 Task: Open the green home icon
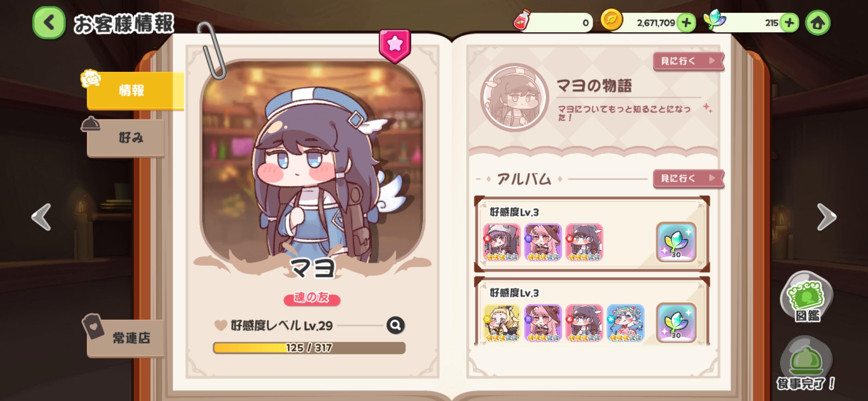tap(818, 23)
